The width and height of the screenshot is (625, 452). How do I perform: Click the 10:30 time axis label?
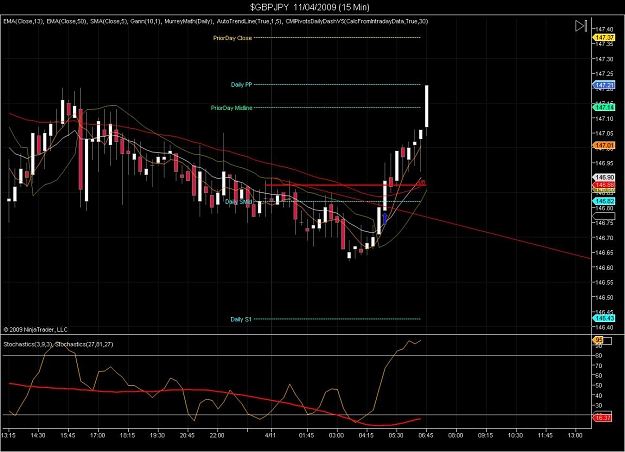(515, 435)
